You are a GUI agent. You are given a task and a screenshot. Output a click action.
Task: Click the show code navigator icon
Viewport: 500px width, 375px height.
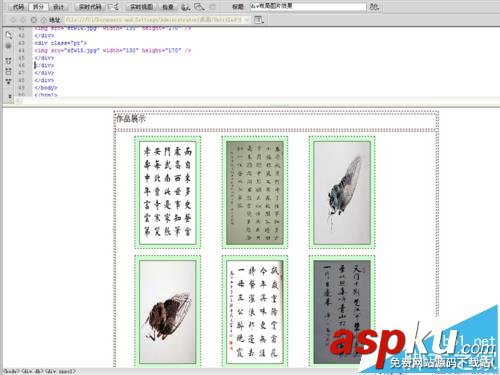pyautogui.click(x=9, y=46)
